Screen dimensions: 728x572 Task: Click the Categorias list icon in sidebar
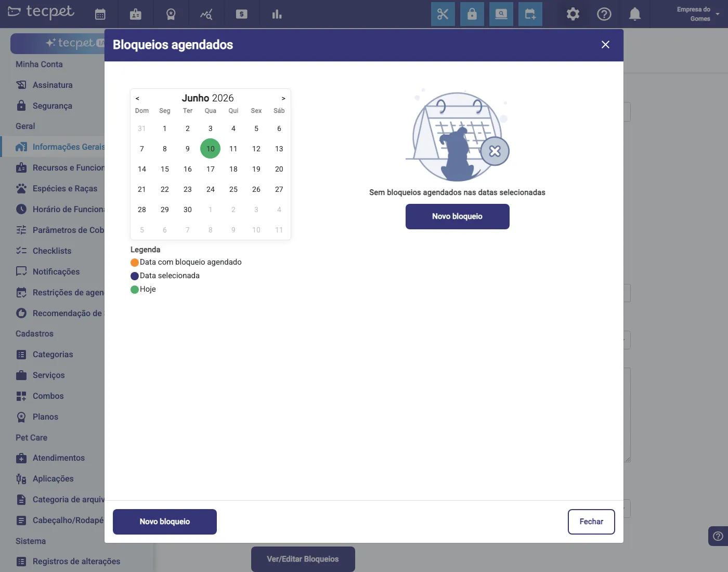click(21, 355)
